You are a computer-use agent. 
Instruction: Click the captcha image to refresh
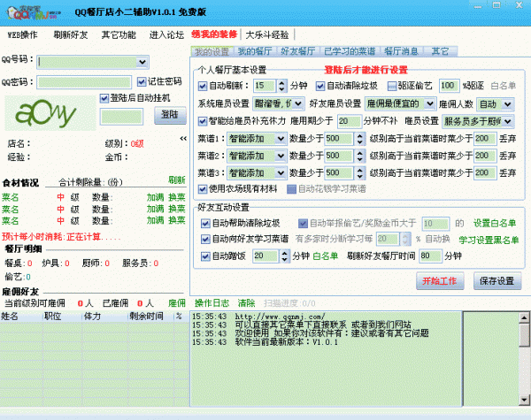[50, 112]
